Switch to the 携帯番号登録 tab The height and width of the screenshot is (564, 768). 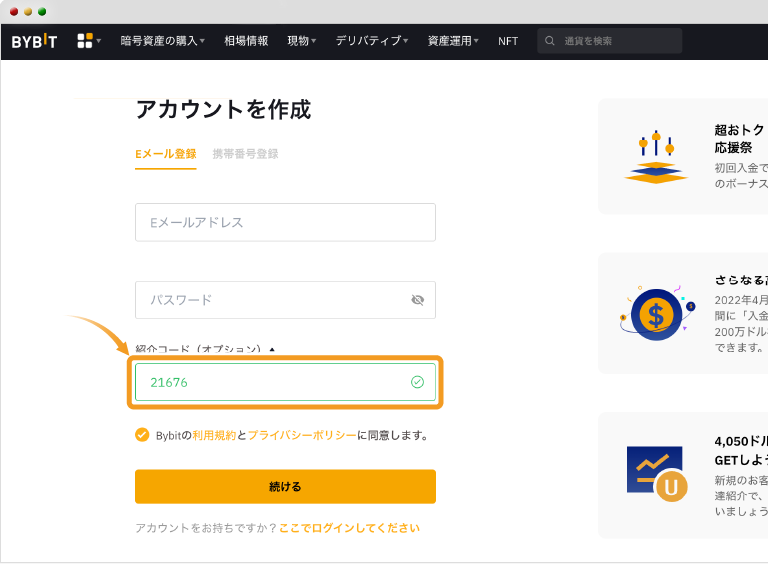click(245, 154)
